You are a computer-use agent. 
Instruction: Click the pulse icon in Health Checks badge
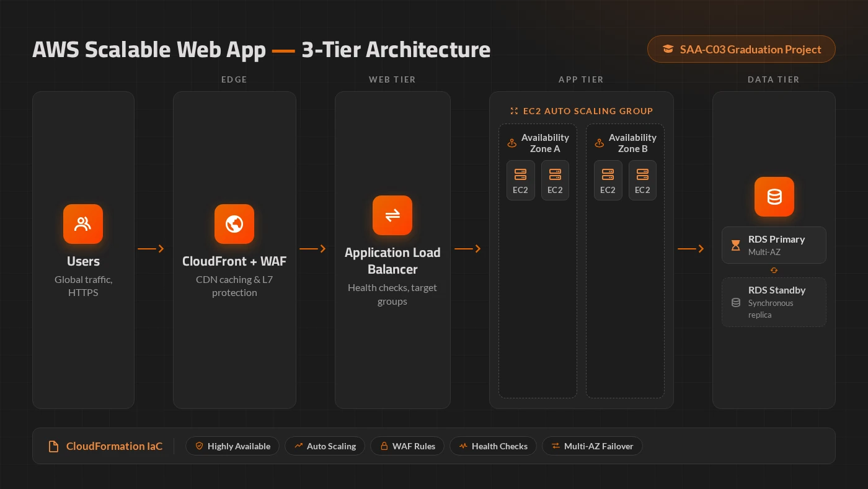pyautogui.click(x=463, y=446)
